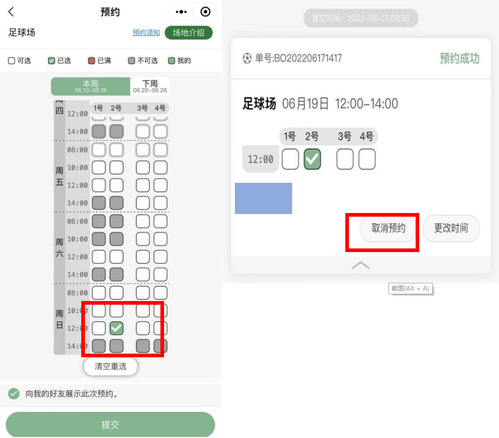Select field 1号 checkbox in the order card
Screen dimensions: 499x438
(x=290, y=159)
